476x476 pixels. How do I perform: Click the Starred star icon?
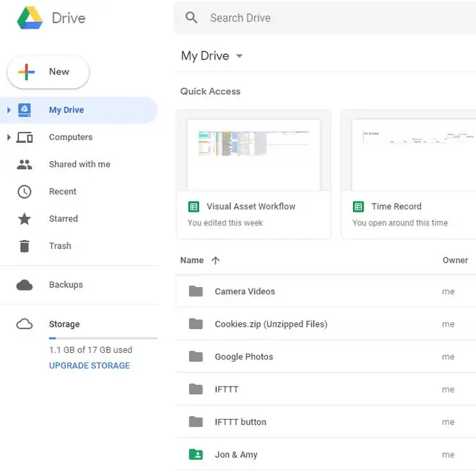(x=24, y=219)
